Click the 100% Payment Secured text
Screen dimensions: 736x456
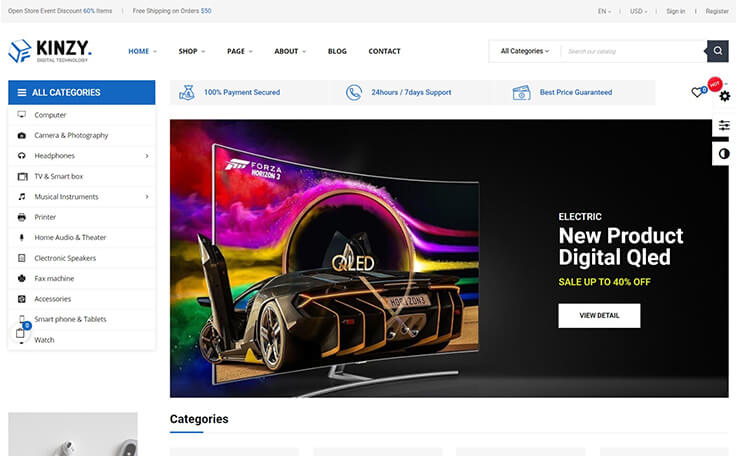(x=242, y=93)
